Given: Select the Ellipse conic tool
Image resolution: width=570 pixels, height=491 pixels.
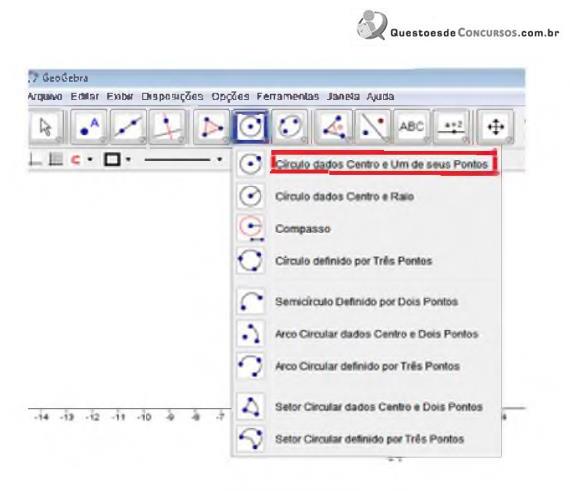Looking at the screenshot, I should click(290, 127).
